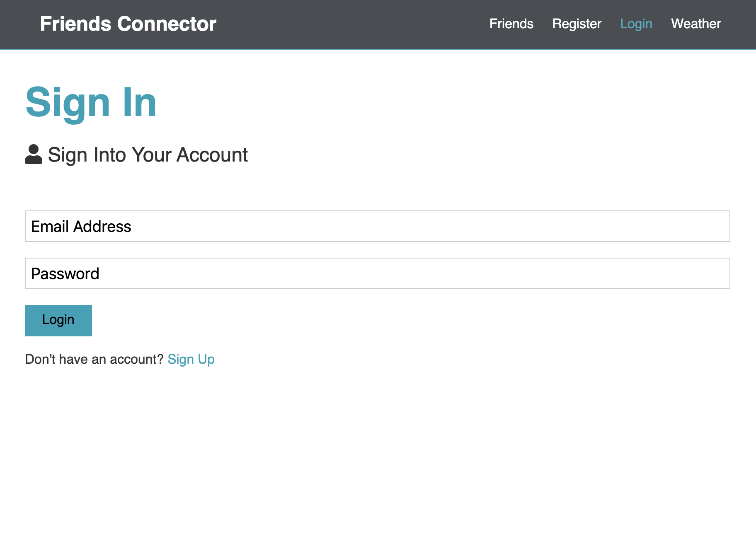Open the Weather page link
Image resolution: width=756 pixels, height=541 pixels.
[696, 24]
